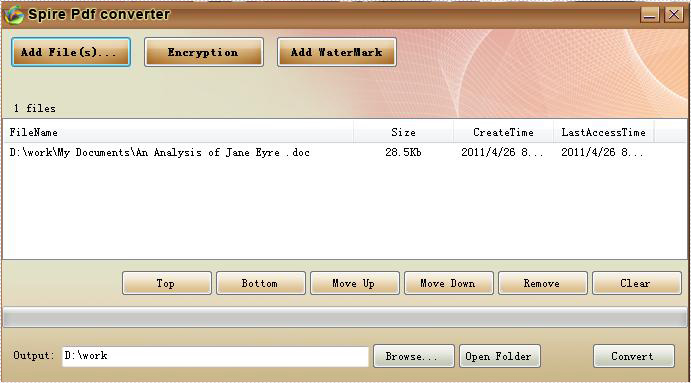Click the conversion progress bar
This screenshot has height=383, width=691.
tap(345, 317)
